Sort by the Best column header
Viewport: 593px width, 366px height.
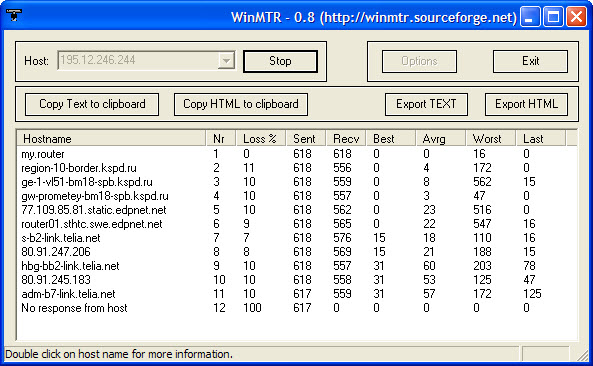pos(390,139)
